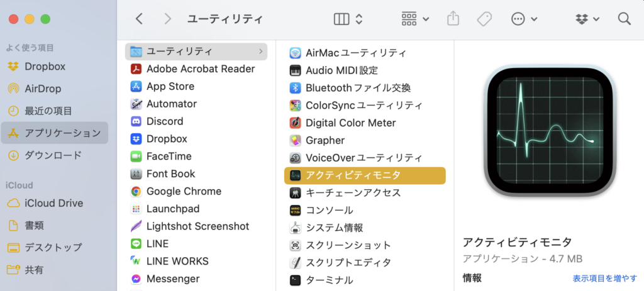644x291 pixels.
Task: Click the Finder back navigation arrow
Action: (x=139, y=19)
